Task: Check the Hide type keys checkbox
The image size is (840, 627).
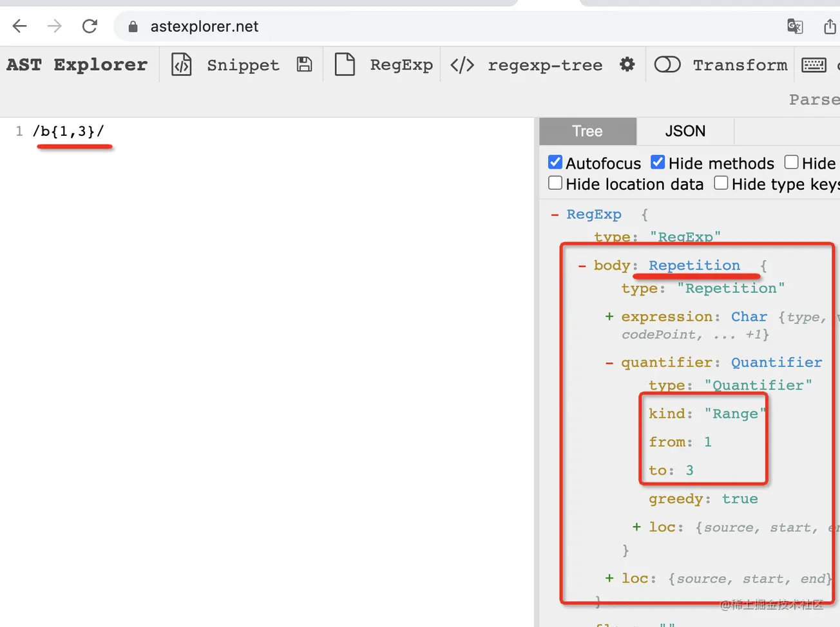Action: [x=721, y=183]
